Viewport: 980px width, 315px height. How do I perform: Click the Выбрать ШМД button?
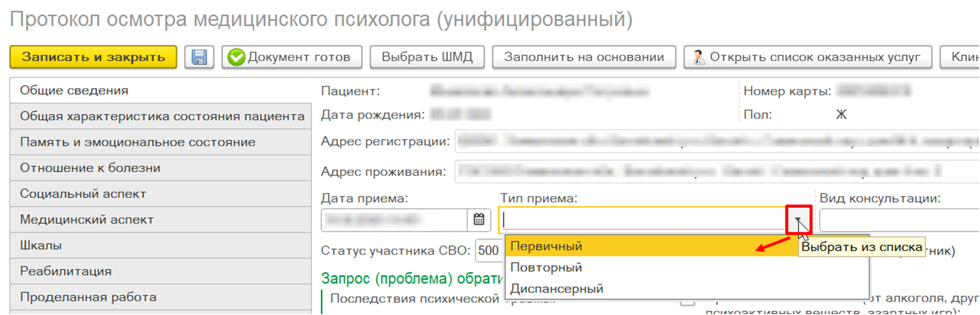point(427,57)
